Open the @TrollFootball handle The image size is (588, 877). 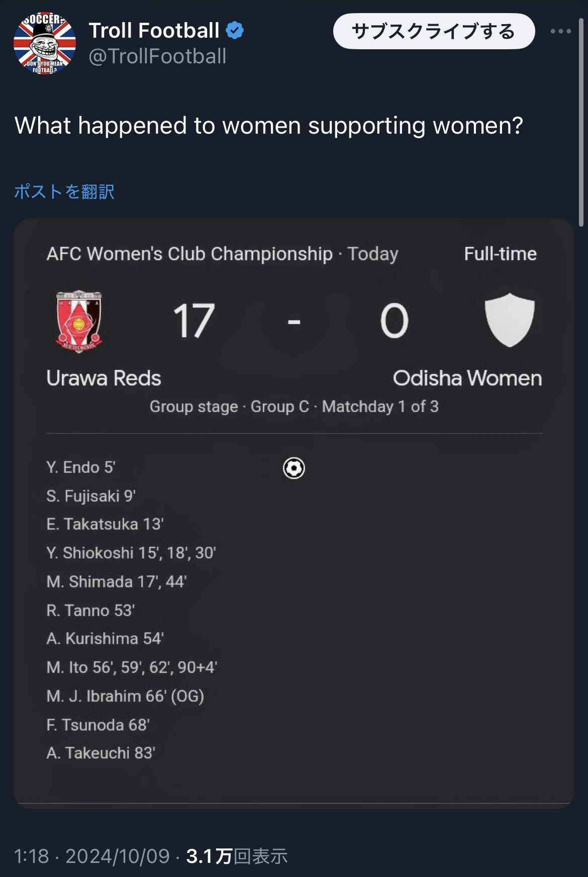(x=157, y=56)
